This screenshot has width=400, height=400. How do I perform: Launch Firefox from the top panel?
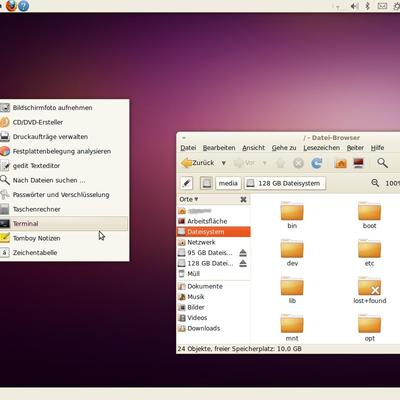(x=11, y=6)
